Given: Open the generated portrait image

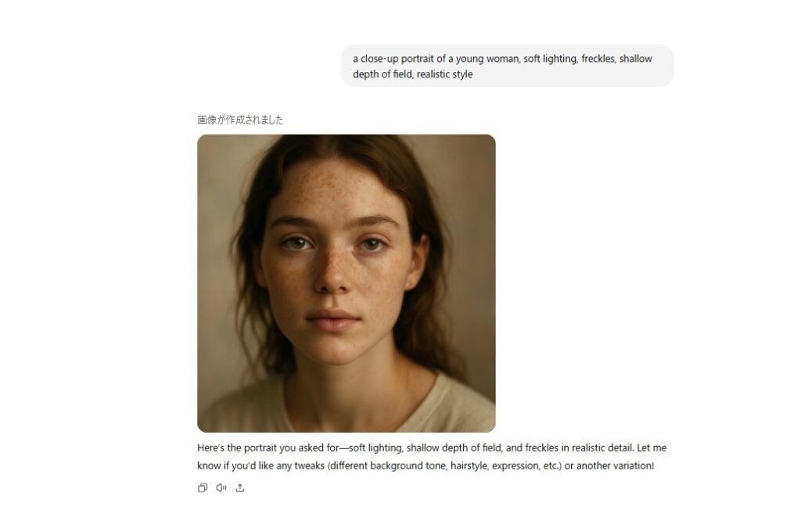Looking at the screenshot, I should tap(347, 283).
